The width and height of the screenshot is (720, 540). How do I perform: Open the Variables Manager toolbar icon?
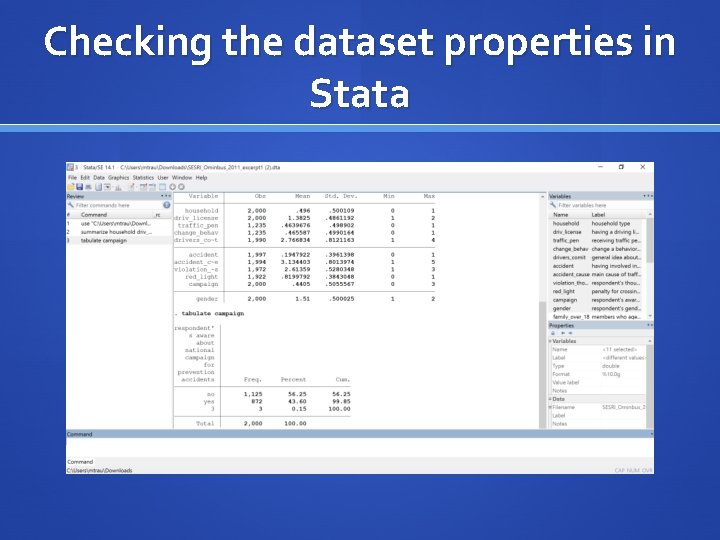[x=163, y=187]
